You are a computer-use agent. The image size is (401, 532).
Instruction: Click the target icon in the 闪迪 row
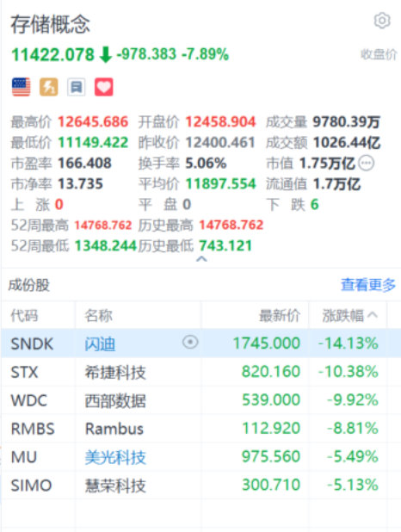190,342
